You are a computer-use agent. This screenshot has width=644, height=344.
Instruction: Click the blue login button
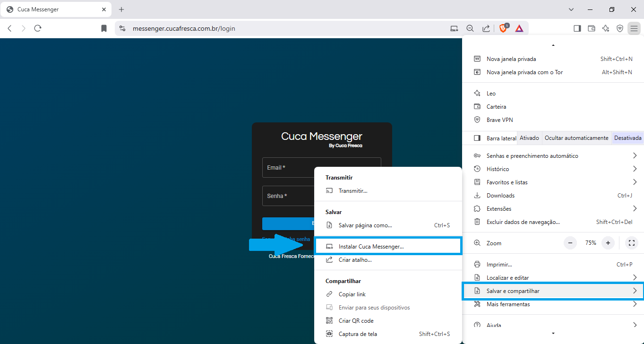(x=288, y=224)
